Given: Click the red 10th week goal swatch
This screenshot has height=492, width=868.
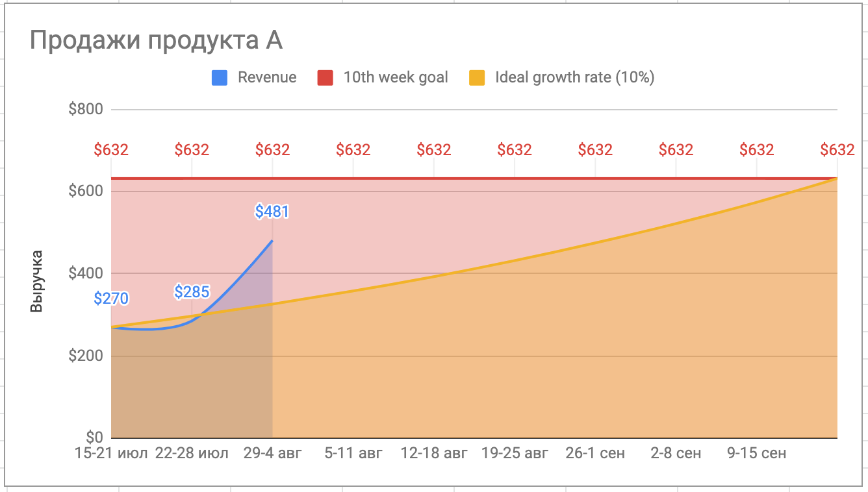Looking at the screenshot, I should [325, 78].
